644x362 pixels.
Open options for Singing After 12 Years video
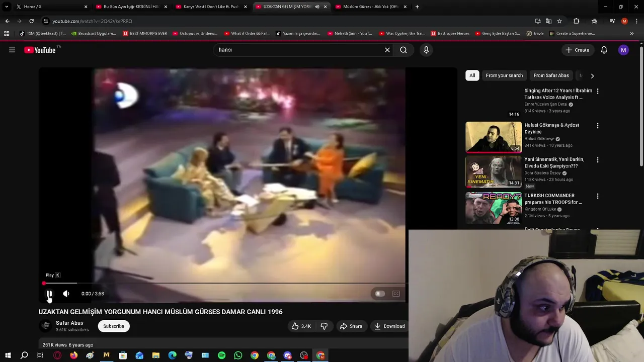click(597, 91)
